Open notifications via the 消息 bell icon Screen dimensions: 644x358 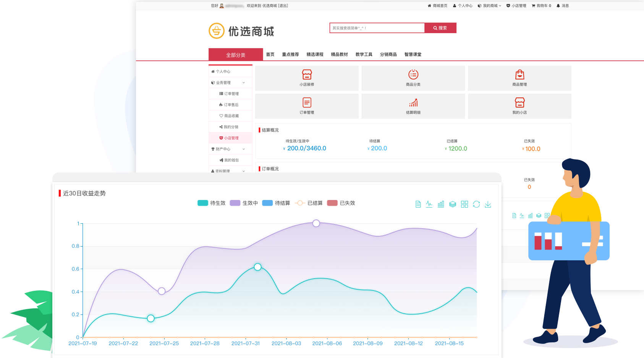562,6
